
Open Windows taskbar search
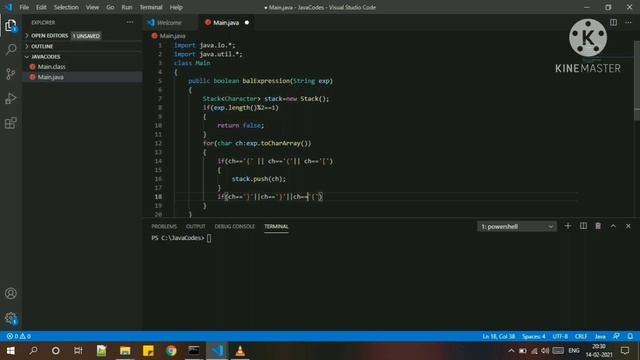33,351
